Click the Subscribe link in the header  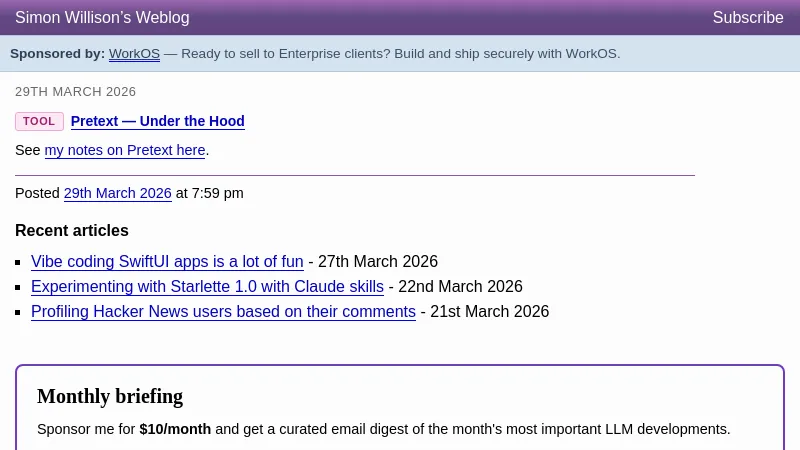747,18
